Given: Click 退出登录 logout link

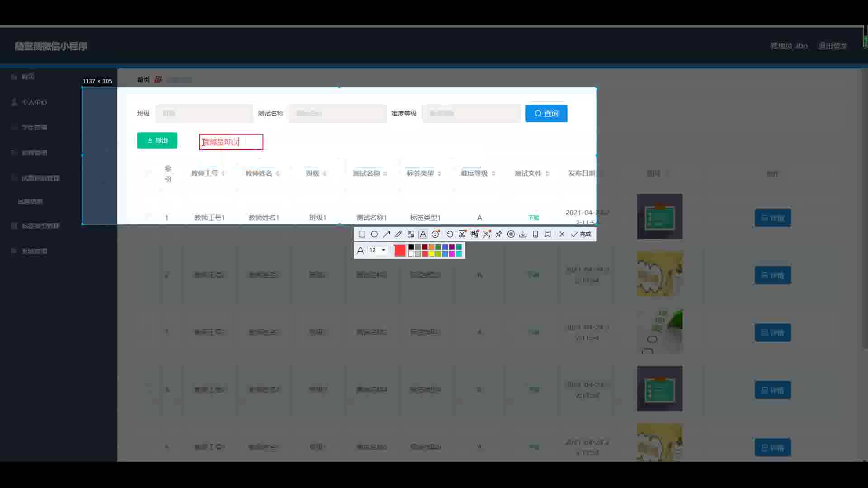Looking at the screenshot, I should coord(832,46).
